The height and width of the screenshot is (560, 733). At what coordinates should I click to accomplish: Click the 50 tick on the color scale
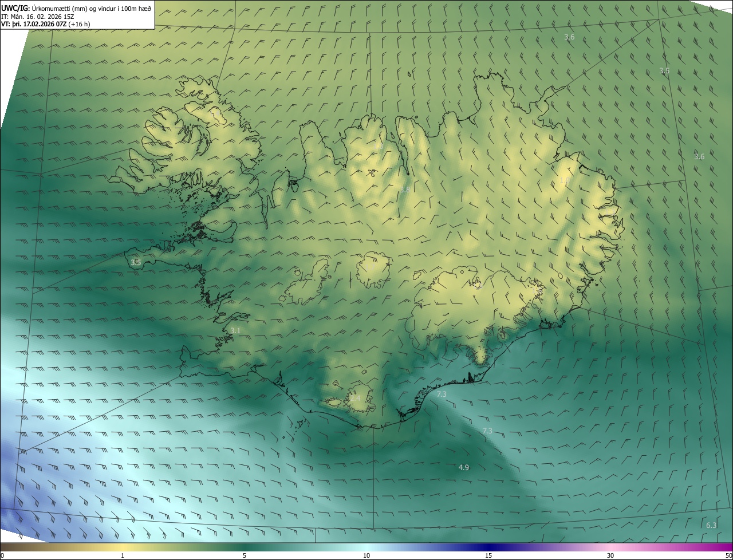pos(728,555)
